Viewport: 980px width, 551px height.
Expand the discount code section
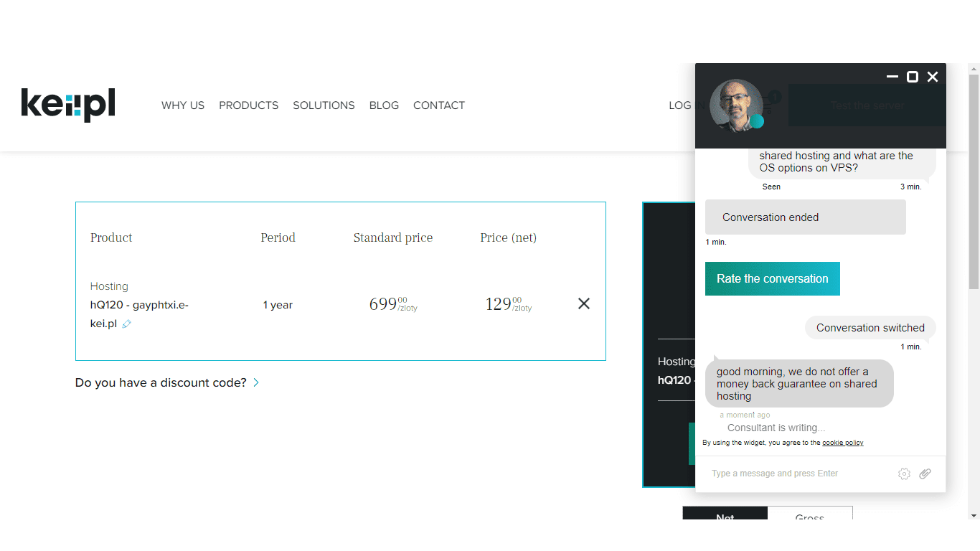click(x=167, y=383)
